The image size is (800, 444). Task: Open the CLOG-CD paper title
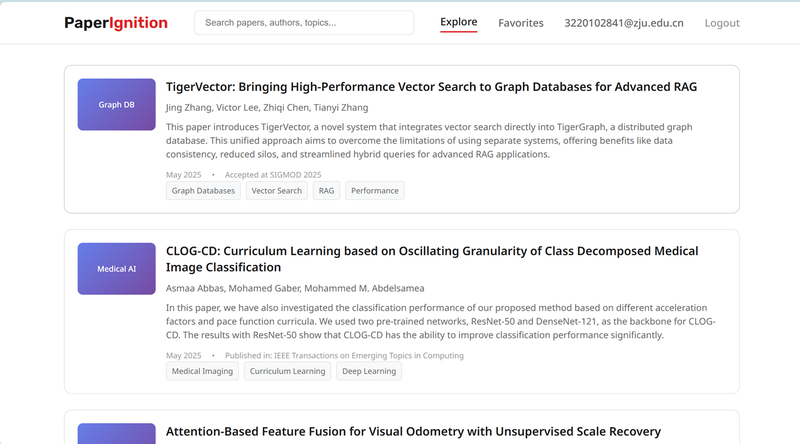point(432,259)
